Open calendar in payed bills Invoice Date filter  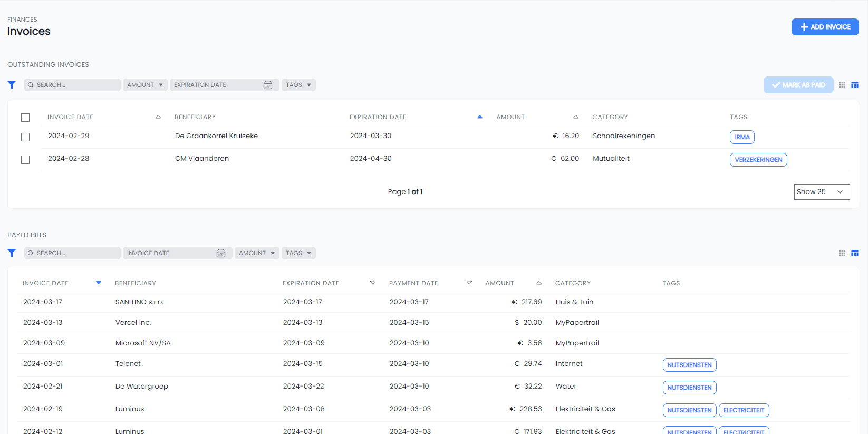221,253
